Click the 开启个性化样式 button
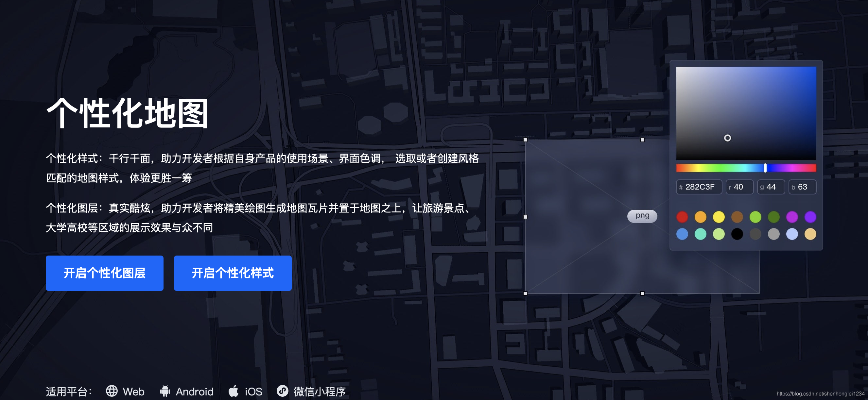Viewport: 868px width, 400px height. [233, 273]
